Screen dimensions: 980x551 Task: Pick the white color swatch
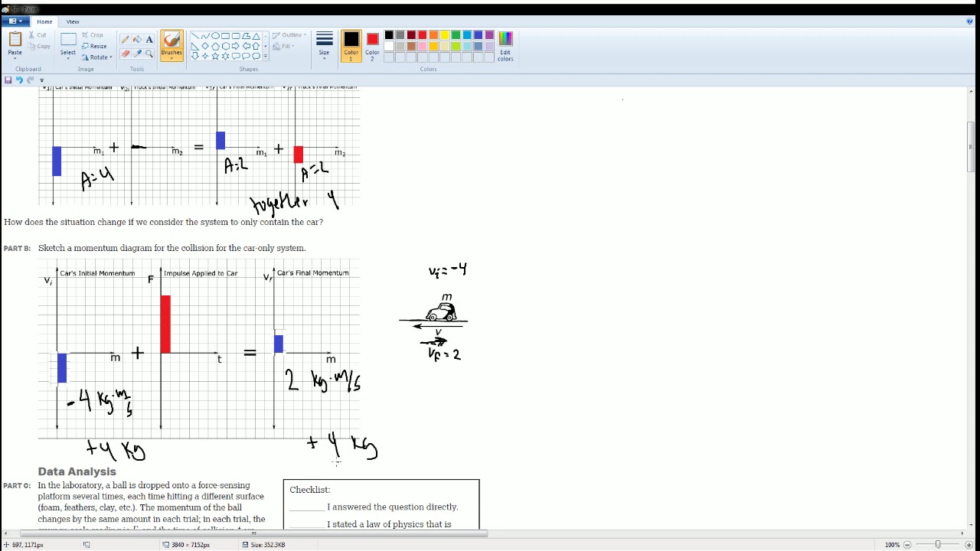tap(389, 46)
